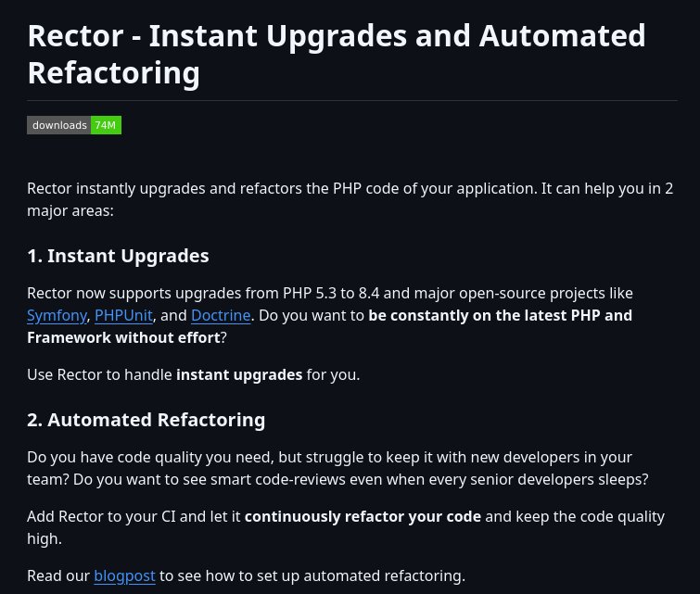The height and width of the screenshot is (594, 700).
Task: Click the paragraph about new developers
Action: (x=337, y=468)
